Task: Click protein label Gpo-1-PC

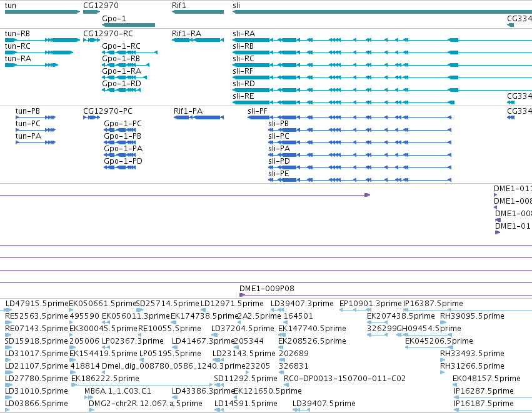Action: [123, 124]
